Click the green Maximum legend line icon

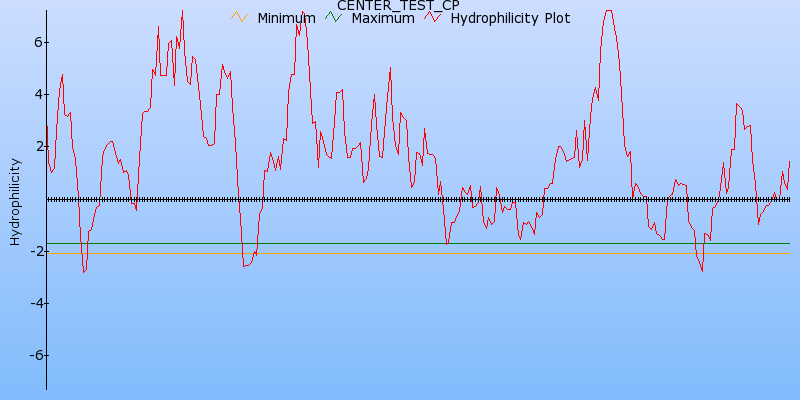[333, 17]
